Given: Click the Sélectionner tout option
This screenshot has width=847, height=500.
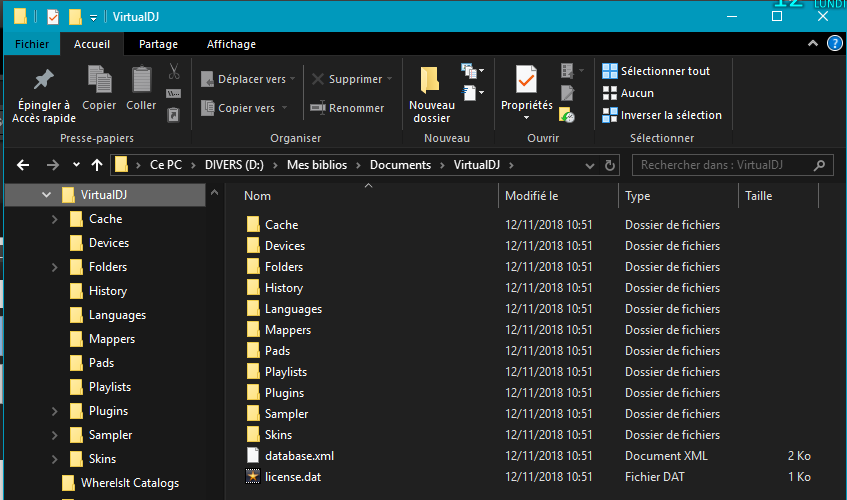Looking at the screenshot, I should (656, 71).
